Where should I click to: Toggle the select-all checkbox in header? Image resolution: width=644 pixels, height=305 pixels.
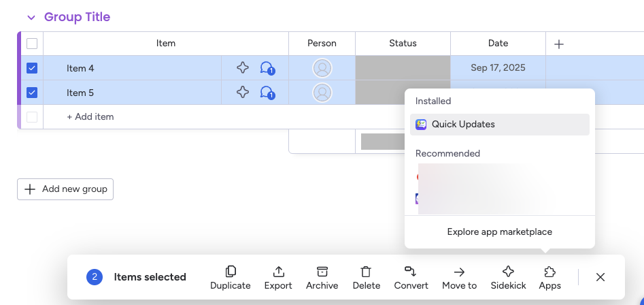(32, 44)
